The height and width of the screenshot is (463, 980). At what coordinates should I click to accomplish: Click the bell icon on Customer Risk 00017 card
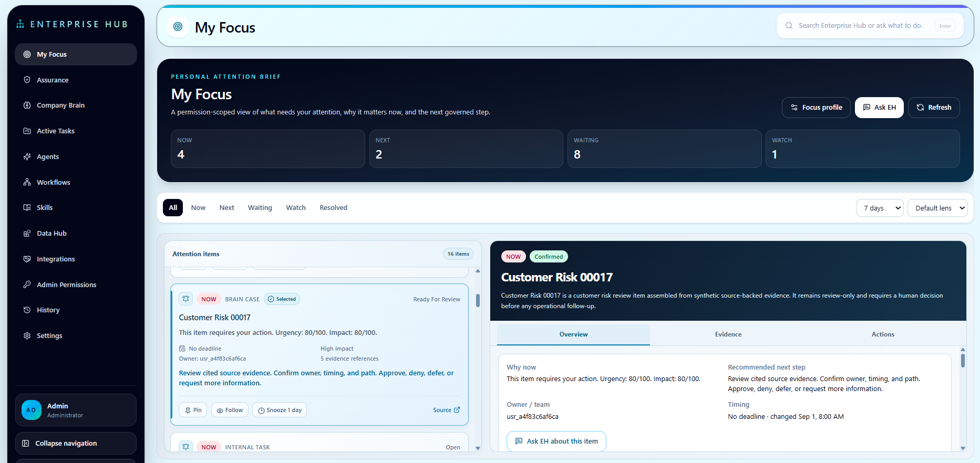pos(185,299)
